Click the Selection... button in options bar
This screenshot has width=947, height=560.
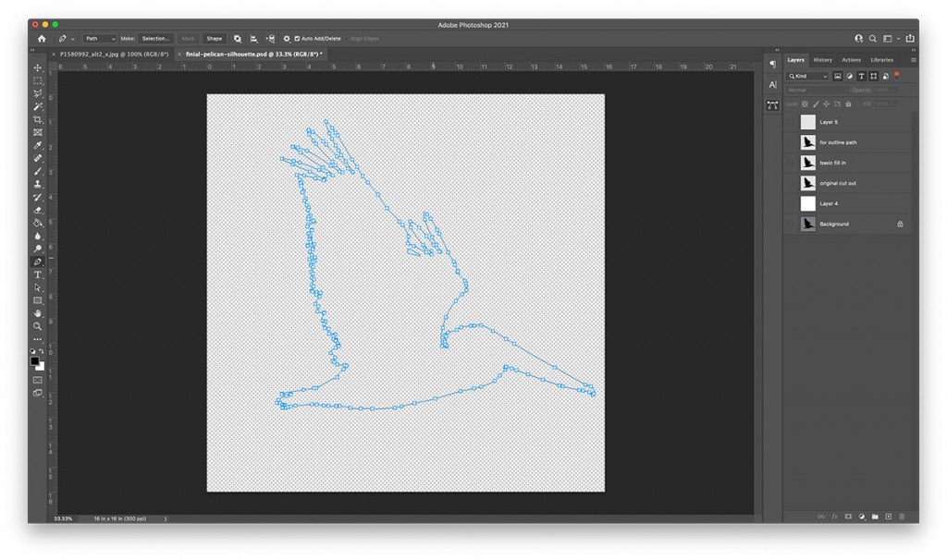click(155, 39)
